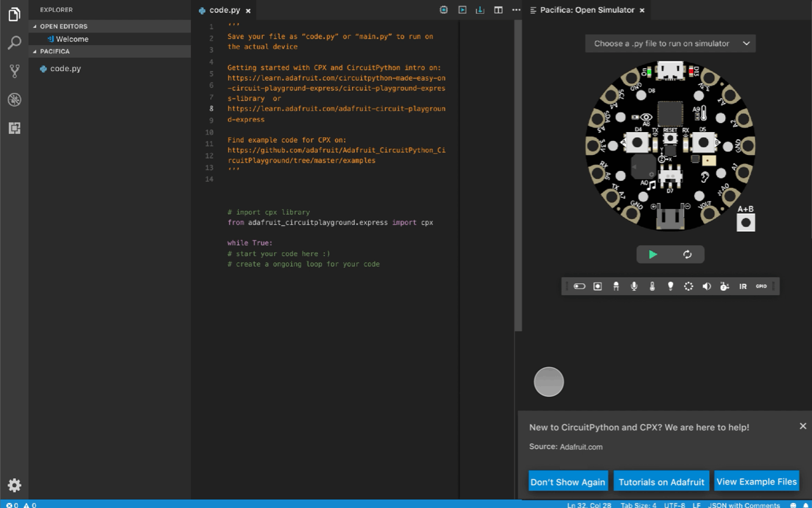
Task: Click Tab Size: 4 in status bar
Action: pyautogui.click(x=638, y=505)
